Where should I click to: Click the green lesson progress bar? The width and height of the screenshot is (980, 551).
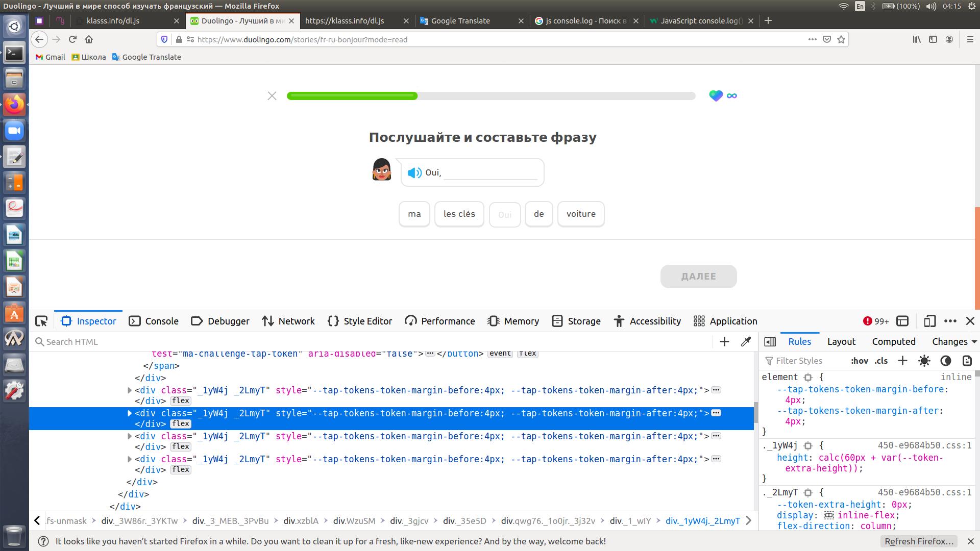352,96
